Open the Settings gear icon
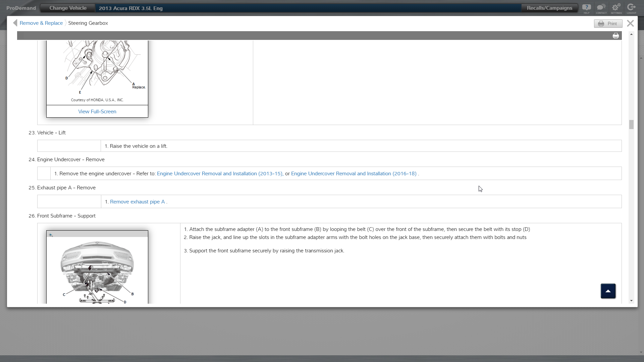The image size is (644, 362). (x=616, y=8)
